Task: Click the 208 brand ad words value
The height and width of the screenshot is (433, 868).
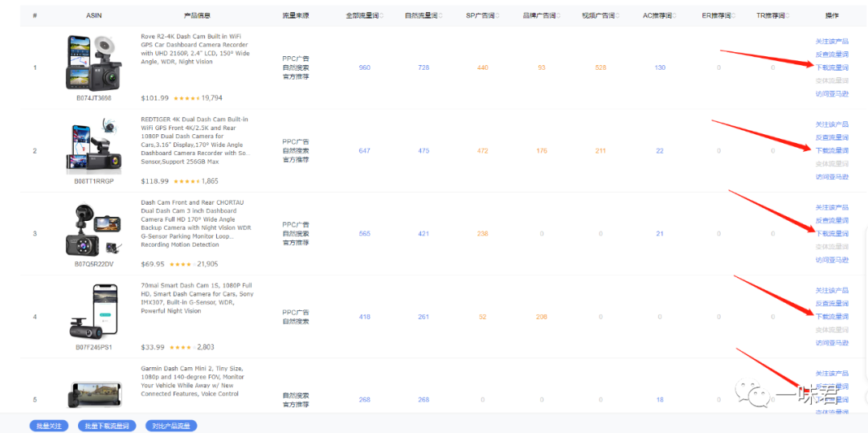Action: pyautogui.click(x=542, y=317)
